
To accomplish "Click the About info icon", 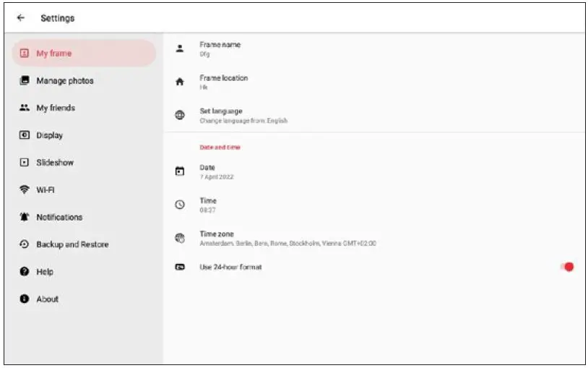I will click(x=24, y=299).
